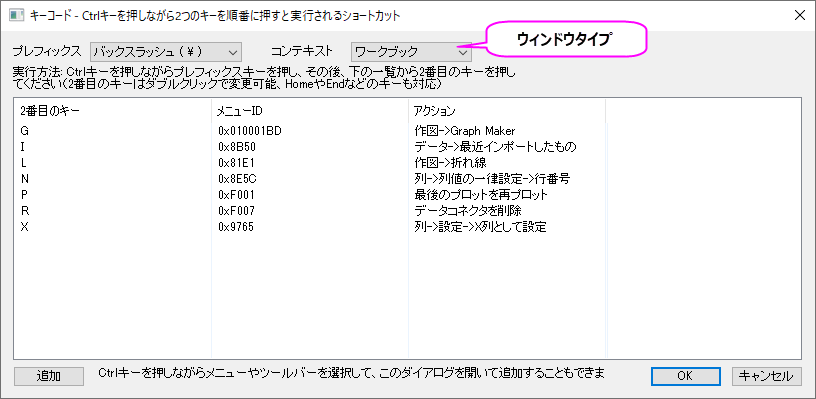Click action 列->列値の一律設定->行番号
The width and height of the screenshot is (816, 399).
(492, 179)
